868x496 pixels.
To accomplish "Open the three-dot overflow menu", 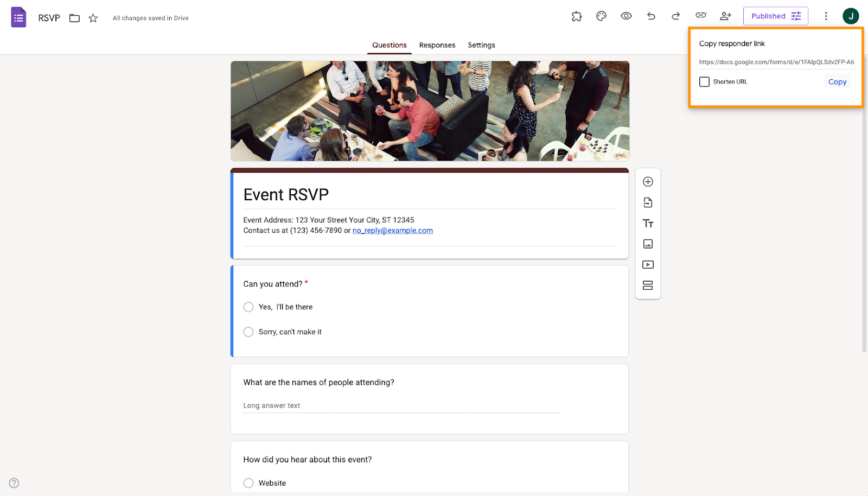I will click(826, 16).
